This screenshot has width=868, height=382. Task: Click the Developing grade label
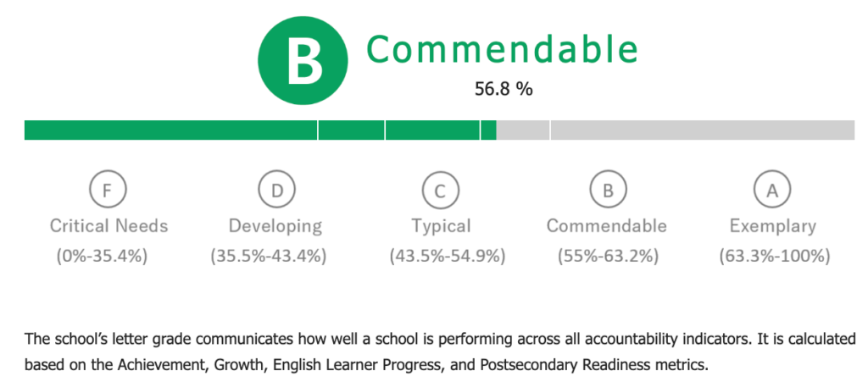coord(275,226)
